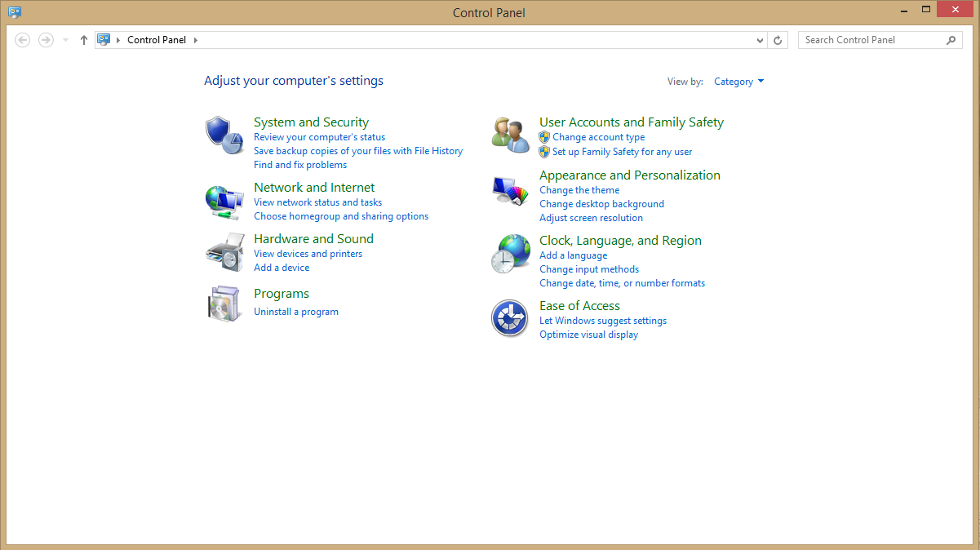Click Review your computer's status
The image size is (980, 550).
pyautogui.click(x=319, y=137)
